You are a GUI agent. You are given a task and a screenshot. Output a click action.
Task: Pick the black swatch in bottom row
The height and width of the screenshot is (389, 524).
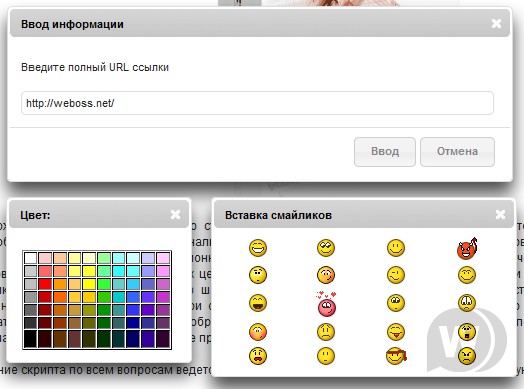30,339
